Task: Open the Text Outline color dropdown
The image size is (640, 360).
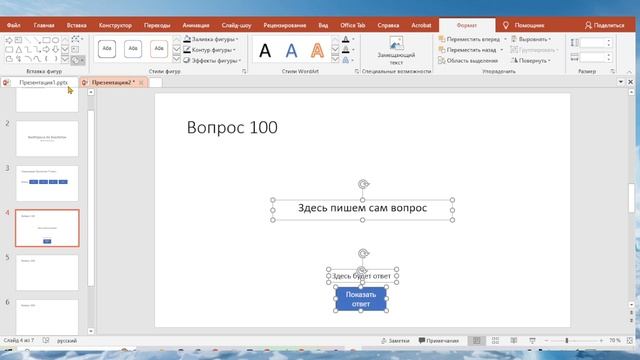Action: coord(353,50)
